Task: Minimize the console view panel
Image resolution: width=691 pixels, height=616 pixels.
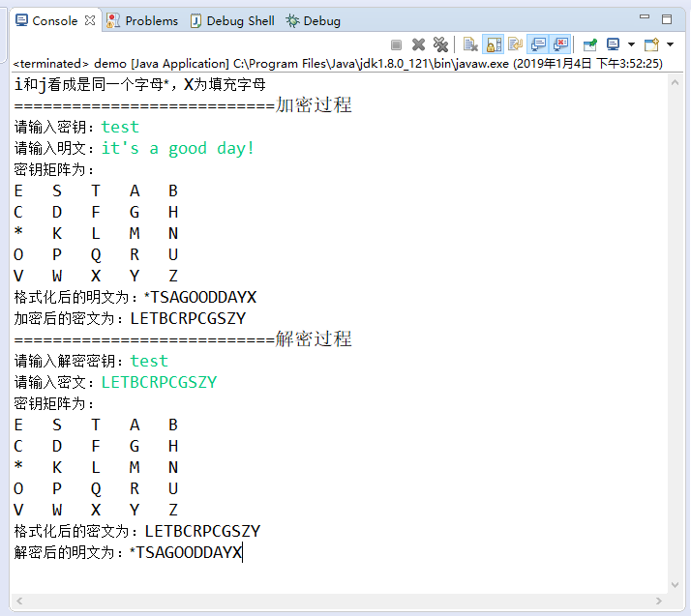Action: click(x=645, y=17)
